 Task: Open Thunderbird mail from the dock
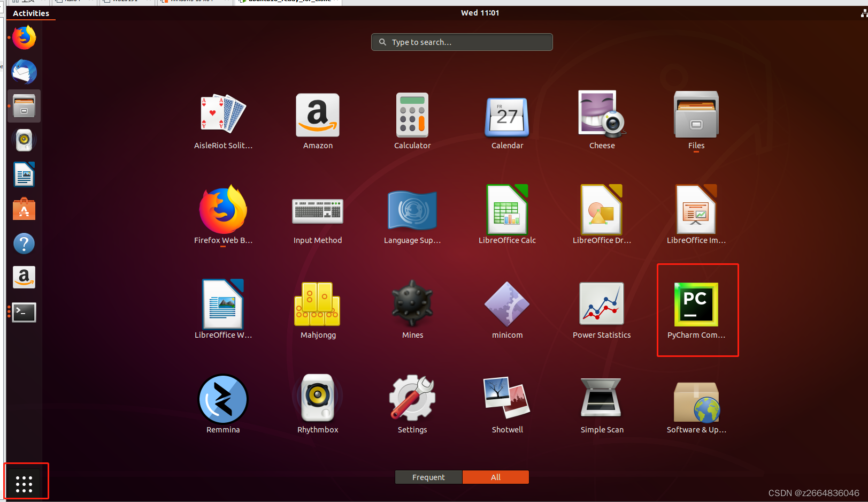click(24, 72)
